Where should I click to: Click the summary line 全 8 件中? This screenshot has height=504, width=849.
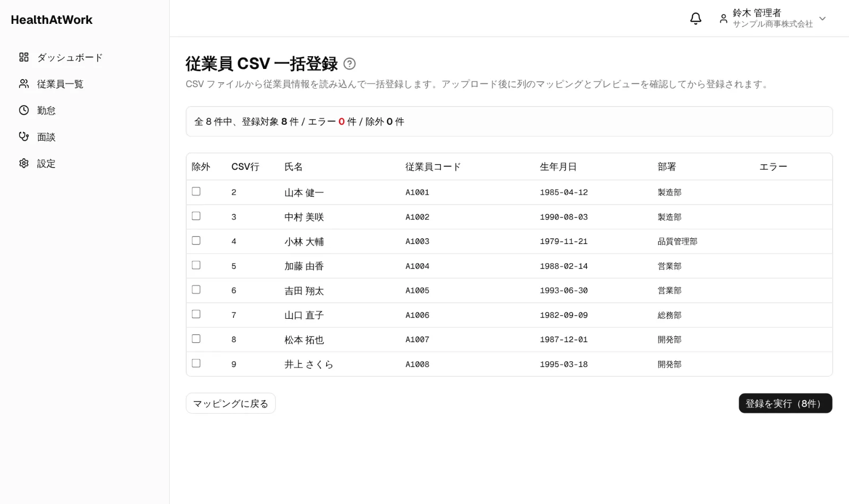pyautogui.click(x=299, y=121)
